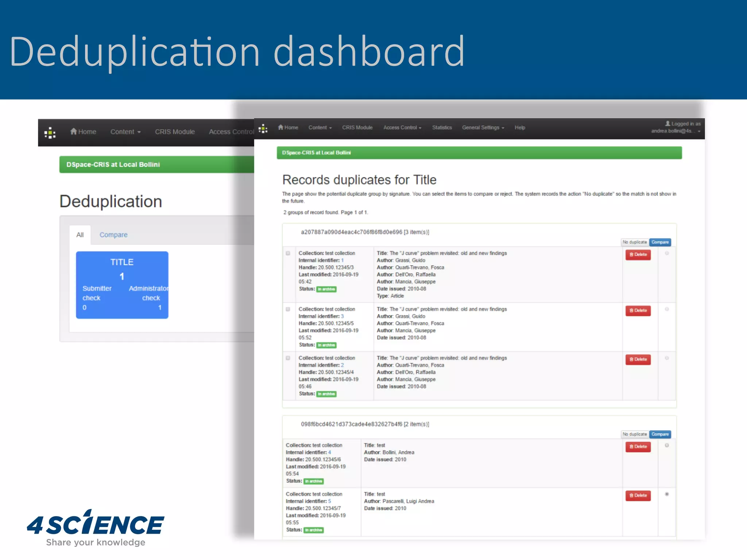Expand Access Control menu in back window

pos(231,132)
